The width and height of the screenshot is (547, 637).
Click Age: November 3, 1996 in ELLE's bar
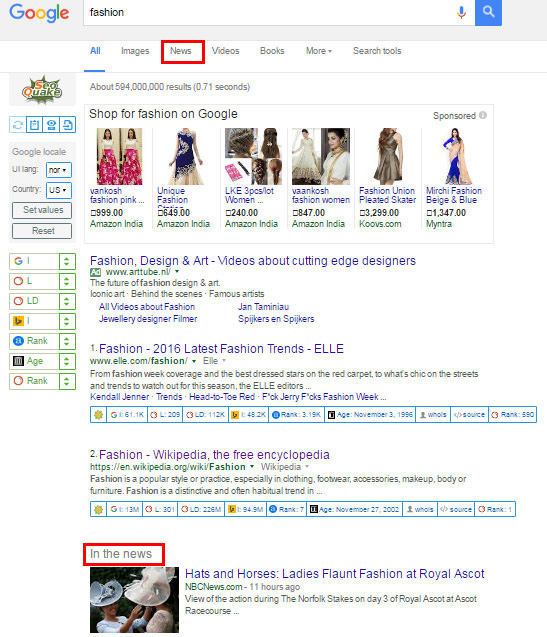pos(370,415)
